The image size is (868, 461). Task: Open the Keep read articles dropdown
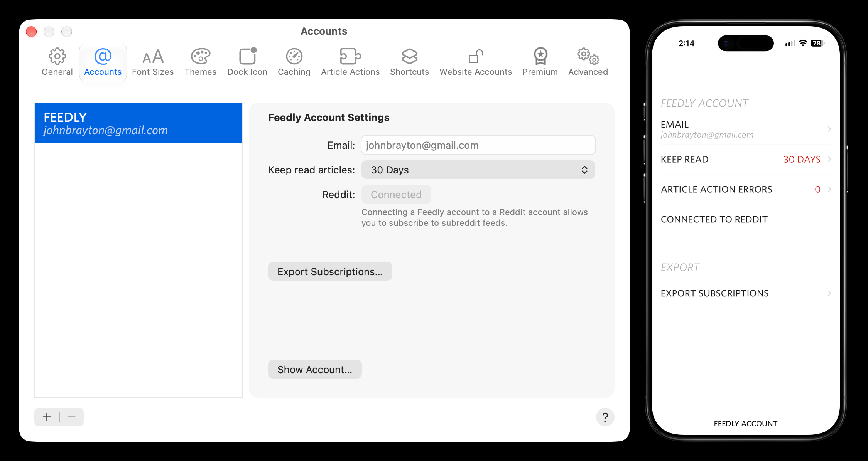point(478,170)
